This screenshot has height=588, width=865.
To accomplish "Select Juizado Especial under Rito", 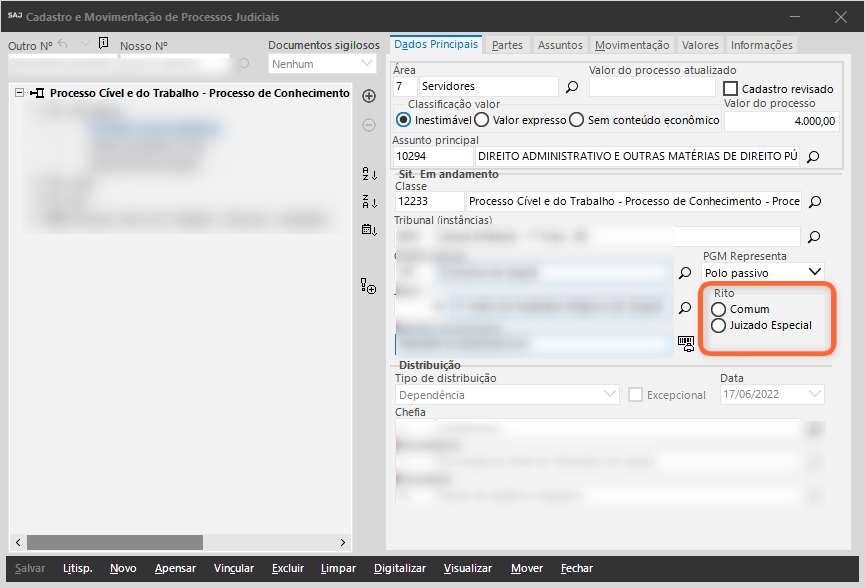I will [x=718, y=325].
